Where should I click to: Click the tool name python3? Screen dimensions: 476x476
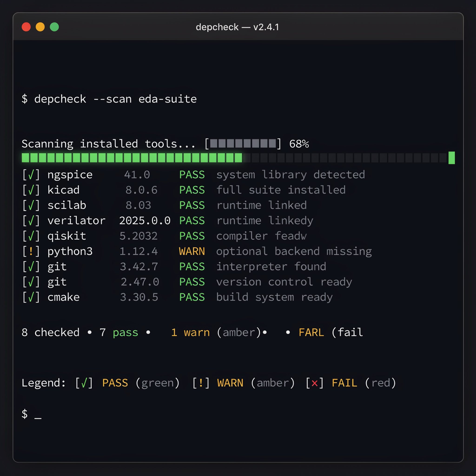(x=70, y=252)
